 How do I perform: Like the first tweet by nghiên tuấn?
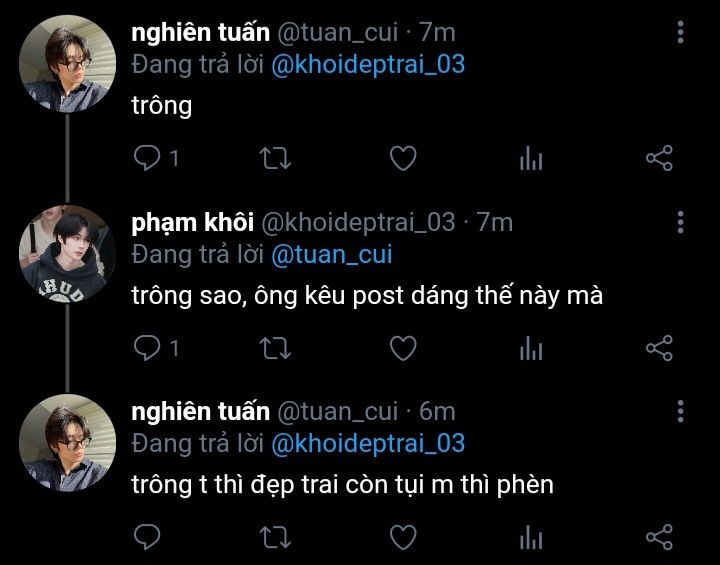tap(403, 158)
